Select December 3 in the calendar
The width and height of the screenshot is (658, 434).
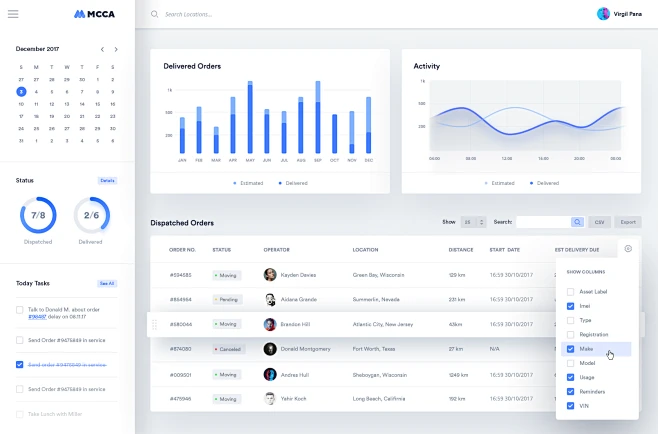coord(21,92)
